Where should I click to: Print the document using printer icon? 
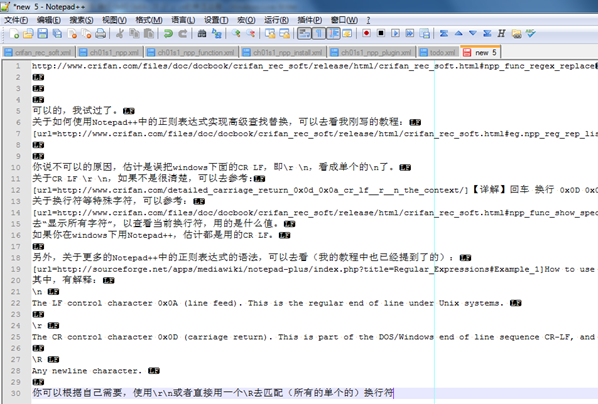[x=101, y=34]
